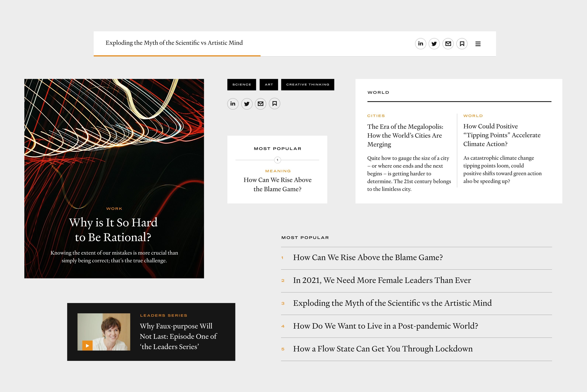This screenshot has width=587, height=392.
Task: Bookmark the article via the header save icon
Action: pos(462,43)
